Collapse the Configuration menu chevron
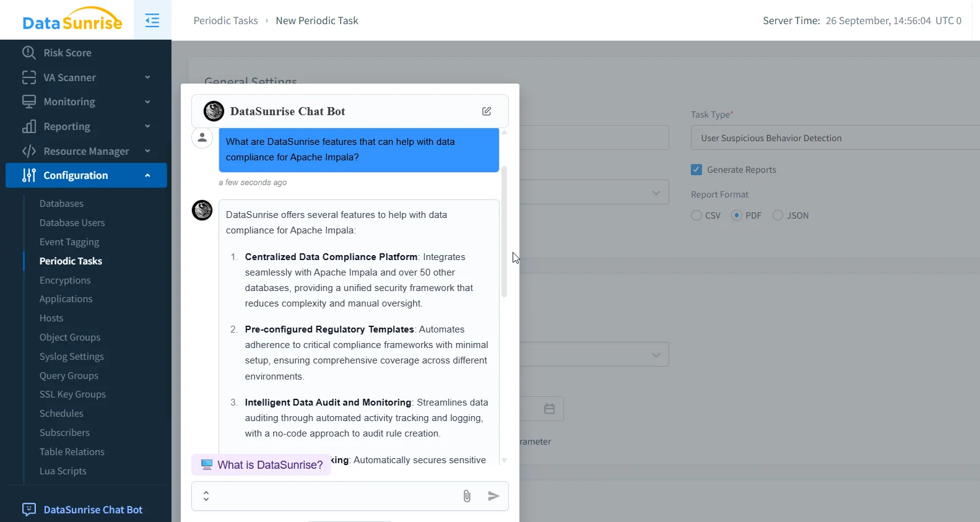This screenshot has height=522, width=980. coord(147,175)
